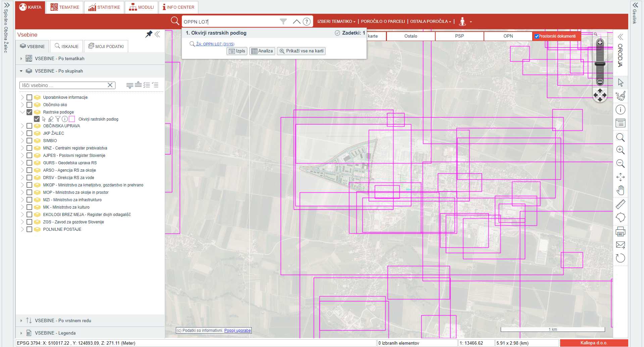This screenshot has width=644, height=347.
Task: Open the info identify tool
Action: point(621,110)
